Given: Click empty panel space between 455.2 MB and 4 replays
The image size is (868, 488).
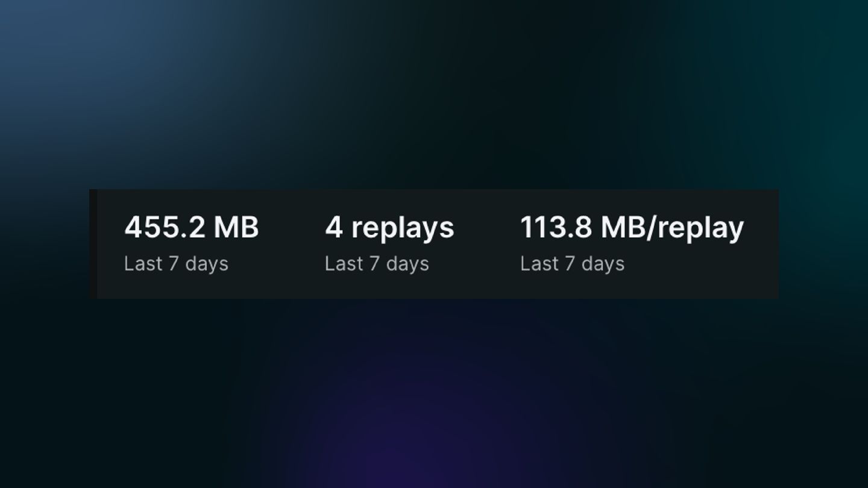Looking at the screenshot, I should 292,244.
